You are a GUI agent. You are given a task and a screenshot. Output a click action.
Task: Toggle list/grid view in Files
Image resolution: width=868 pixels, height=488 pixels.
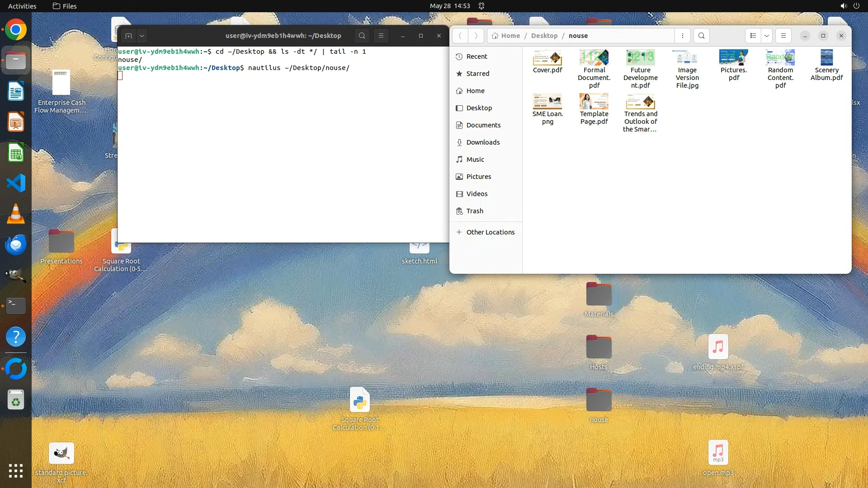coord(753,36)
